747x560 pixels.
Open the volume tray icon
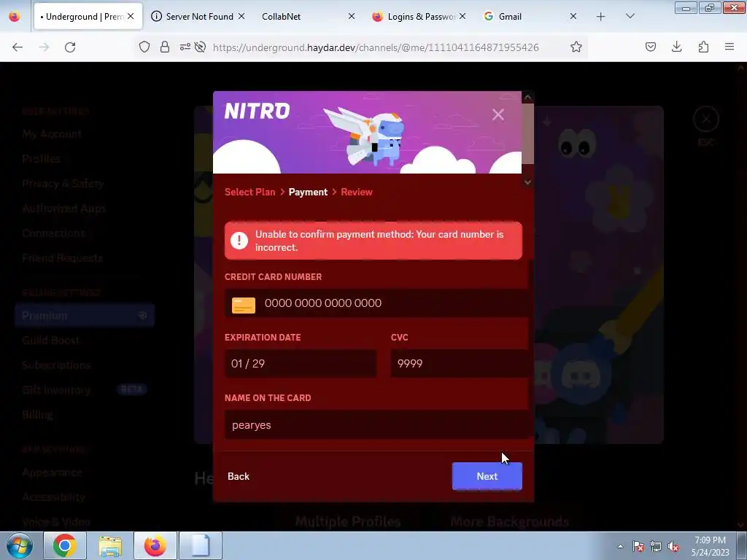673,546
